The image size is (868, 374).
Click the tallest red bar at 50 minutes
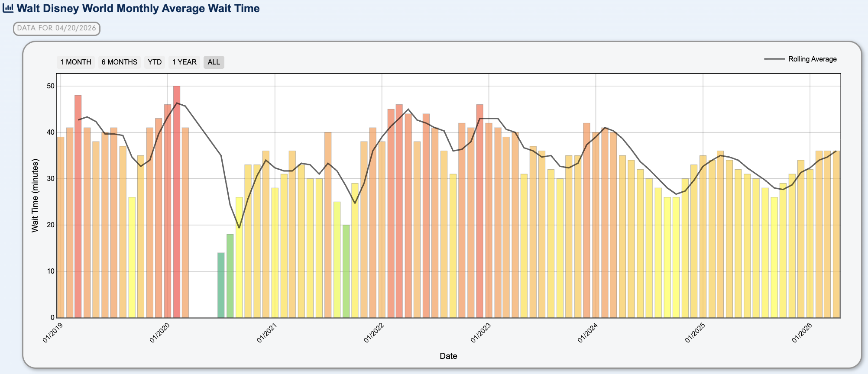coord(177,201)
